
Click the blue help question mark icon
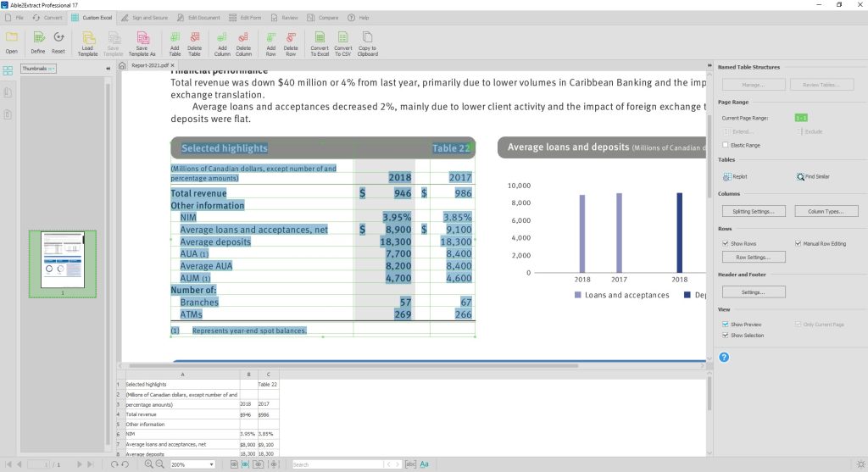pos(724,357)
